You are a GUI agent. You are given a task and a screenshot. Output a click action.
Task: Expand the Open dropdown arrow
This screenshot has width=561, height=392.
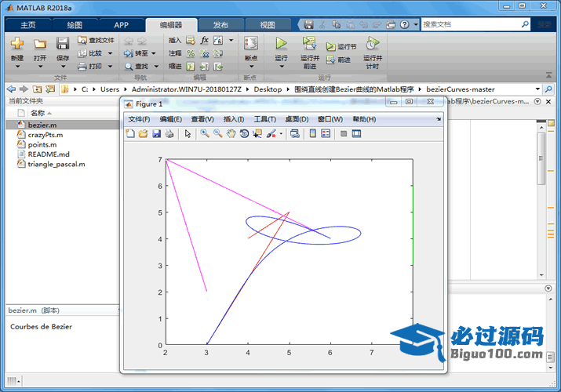coord(40,67)
